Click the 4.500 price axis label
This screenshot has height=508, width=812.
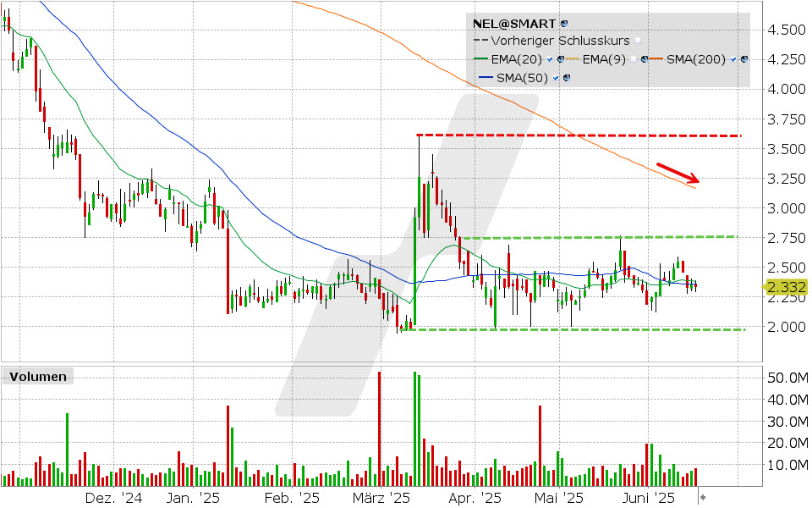[x=786, y=30]
